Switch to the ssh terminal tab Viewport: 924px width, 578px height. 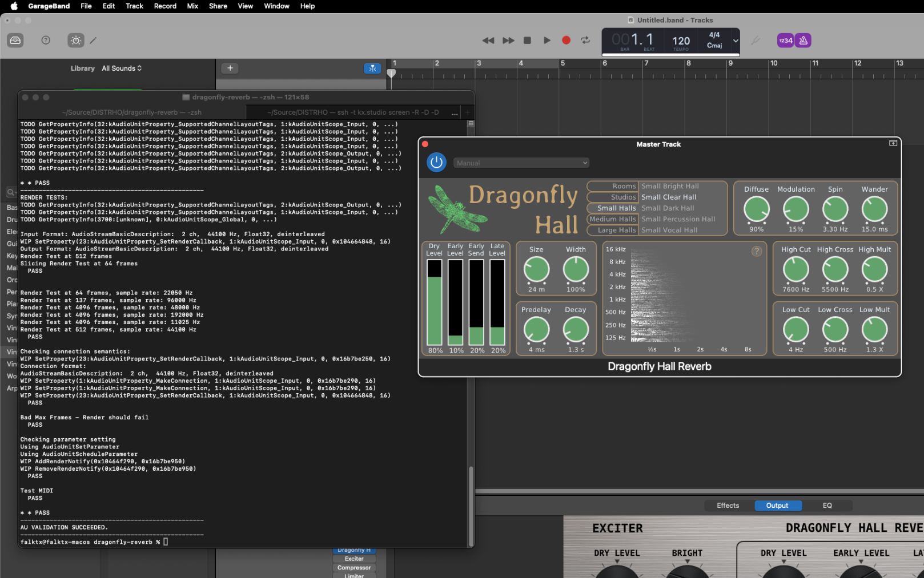353,112
